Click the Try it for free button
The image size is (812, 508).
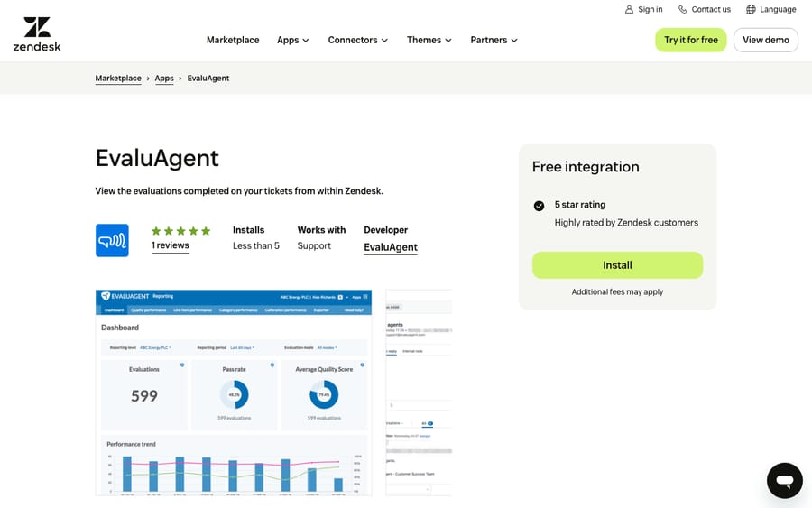coord(691,40)
